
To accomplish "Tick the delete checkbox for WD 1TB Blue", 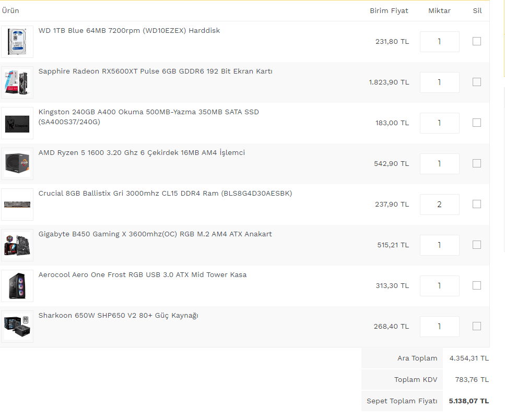I will (477, 41).
